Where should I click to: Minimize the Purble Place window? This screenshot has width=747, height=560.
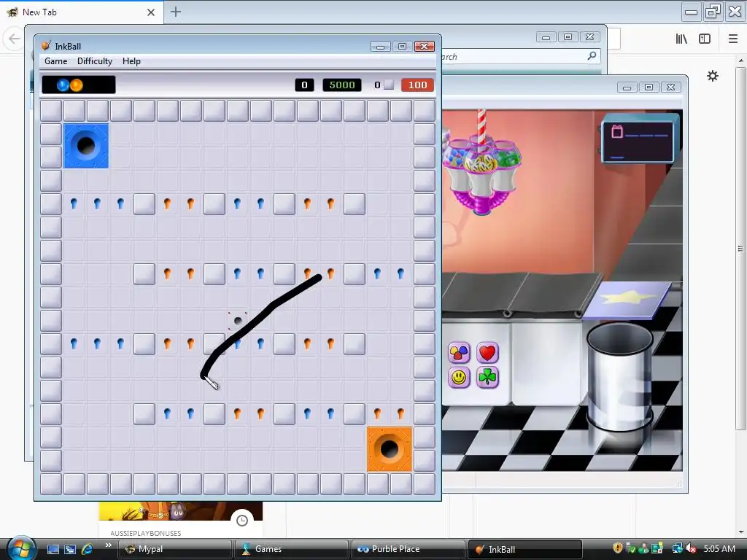tap(627, 87)
